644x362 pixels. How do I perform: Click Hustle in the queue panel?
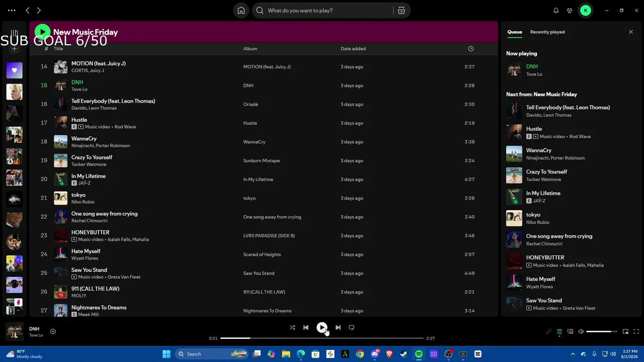click(534, 129)
